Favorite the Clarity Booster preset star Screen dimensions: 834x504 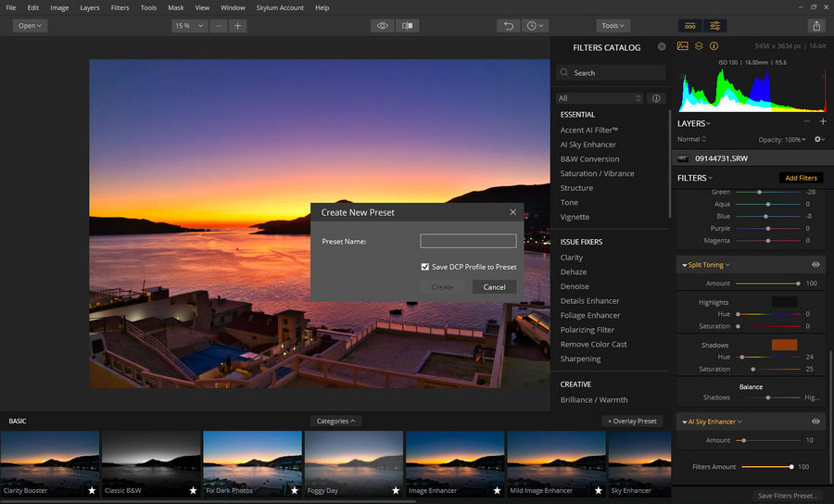(x=92, y=490)
